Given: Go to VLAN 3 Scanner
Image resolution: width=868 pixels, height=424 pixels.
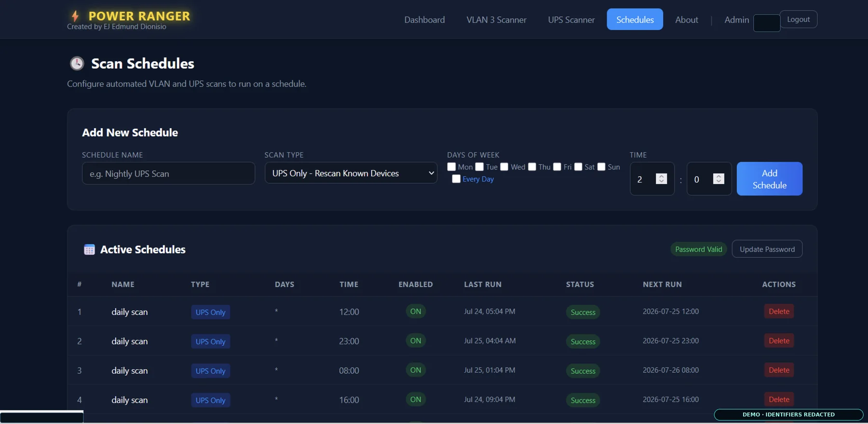Looking at the screenshot, I should [x=496, y=19].
